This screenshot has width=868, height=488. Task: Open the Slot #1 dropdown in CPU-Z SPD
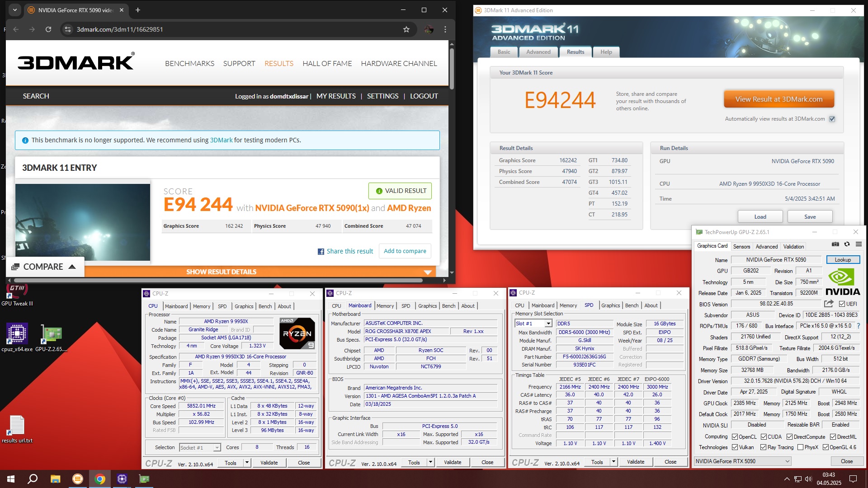pos(533,324)
